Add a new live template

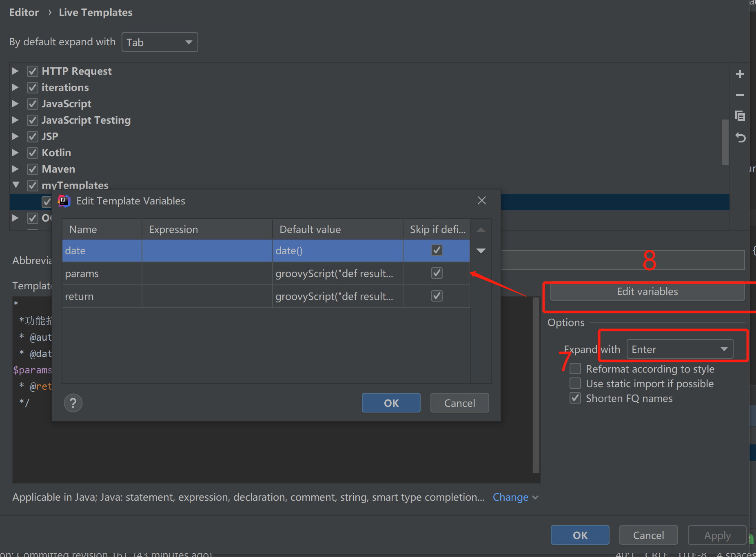coord(740,74)
